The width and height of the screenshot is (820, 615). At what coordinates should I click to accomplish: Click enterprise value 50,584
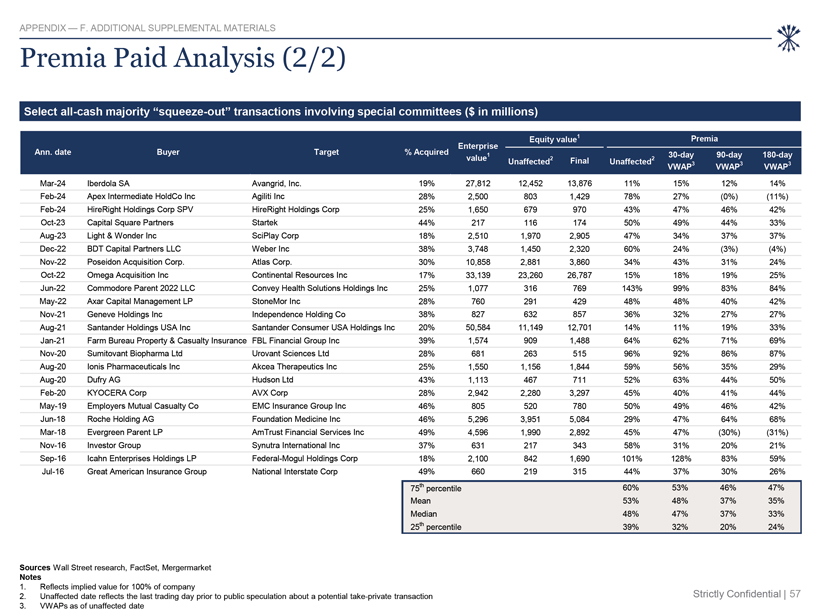click(x=478, y=327)
